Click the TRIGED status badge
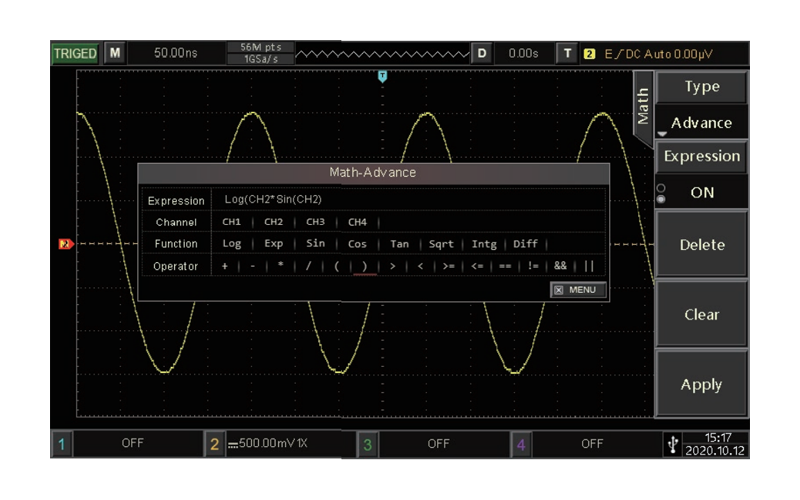Screen dimensions: 800x500 [x=75, y=54]
